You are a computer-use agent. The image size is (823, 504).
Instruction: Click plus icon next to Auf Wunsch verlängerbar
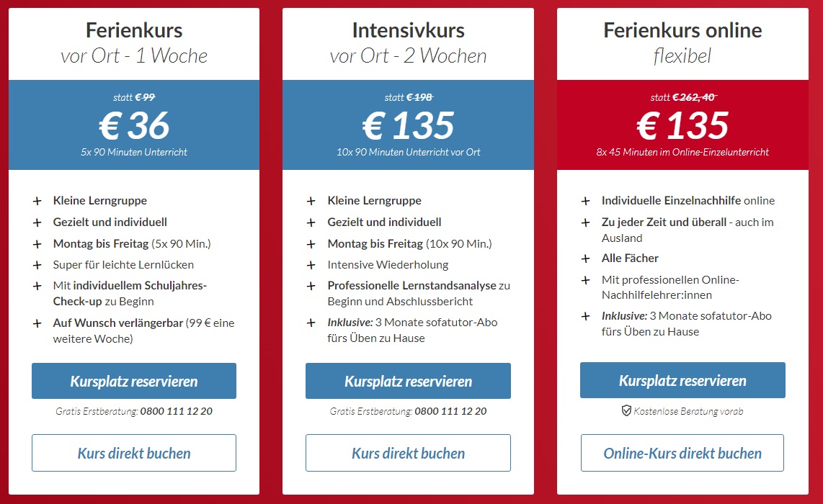[x=37, y=323]
